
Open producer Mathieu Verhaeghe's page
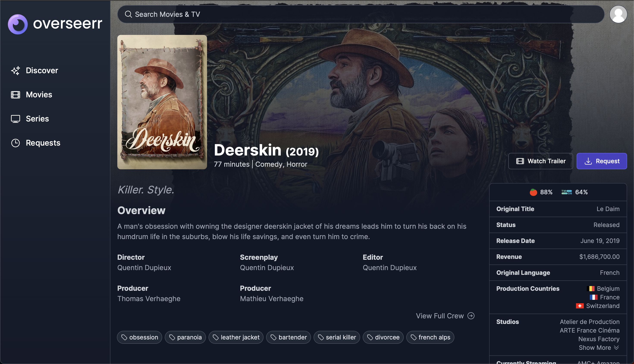(x=271, y=299)
